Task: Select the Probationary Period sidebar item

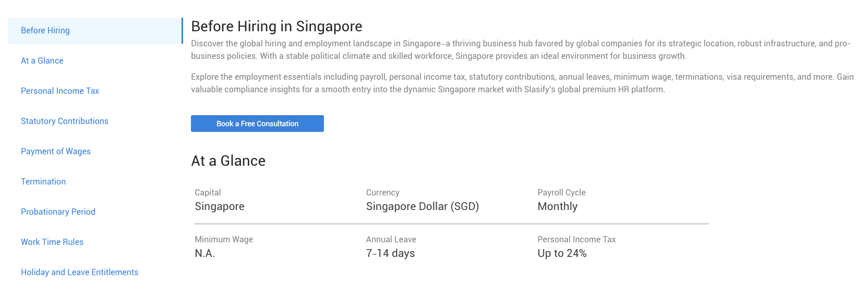Action: (58, 212)
